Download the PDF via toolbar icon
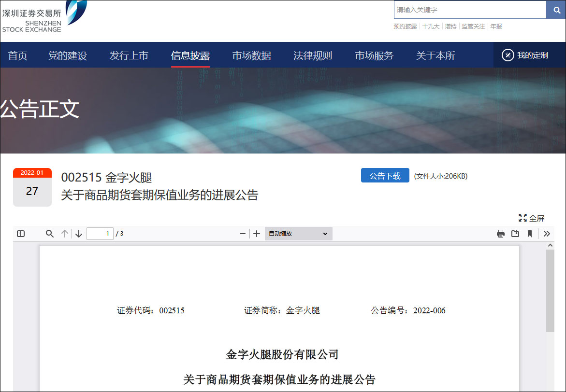566x392 pixels. coord(515,234)
